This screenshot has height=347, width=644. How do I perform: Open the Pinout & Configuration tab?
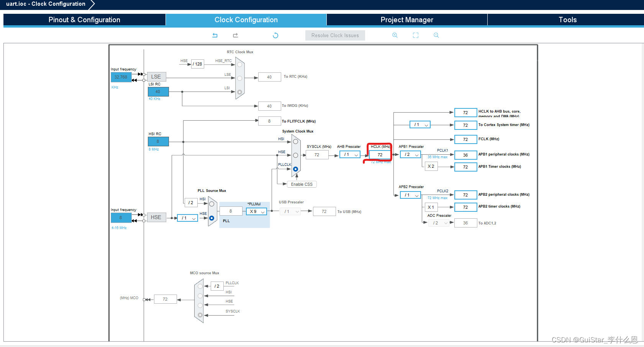pos(84,20)
